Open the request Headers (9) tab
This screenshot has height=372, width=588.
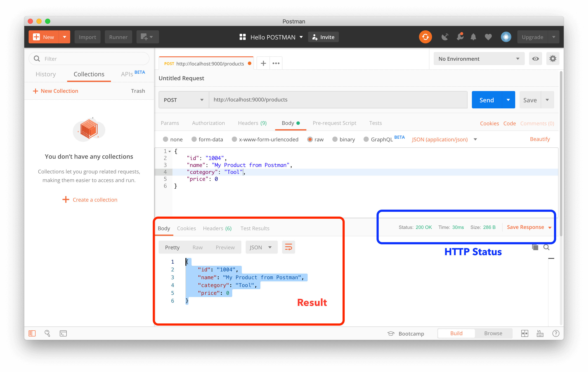252,123
